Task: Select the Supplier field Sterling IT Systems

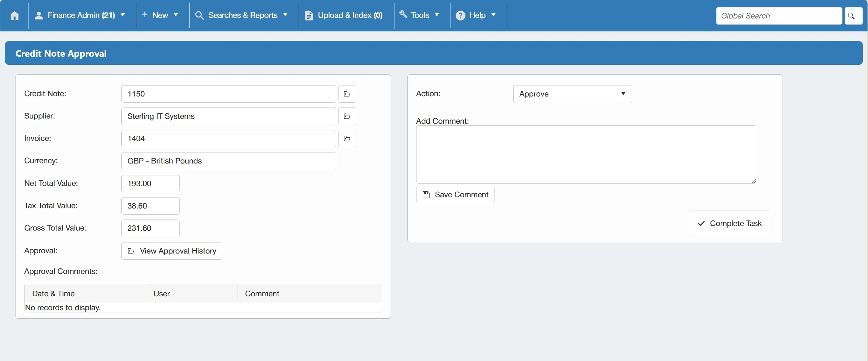Action: coord(228,116)
